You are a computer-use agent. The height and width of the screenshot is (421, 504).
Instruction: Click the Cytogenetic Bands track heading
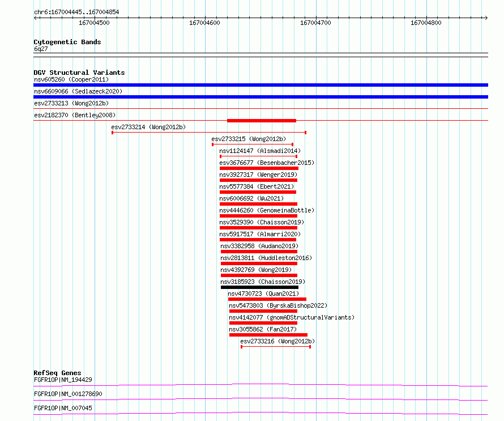(67, 42)
